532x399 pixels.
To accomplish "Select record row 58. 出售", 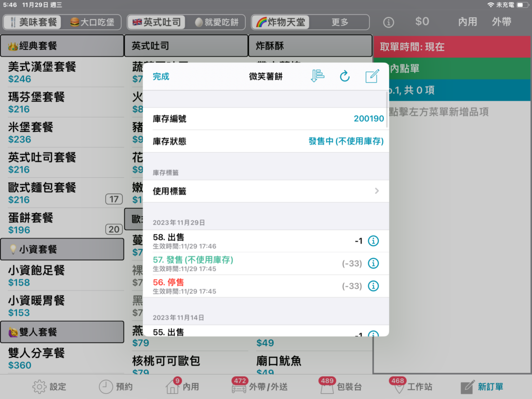I will tap(265, 241).
